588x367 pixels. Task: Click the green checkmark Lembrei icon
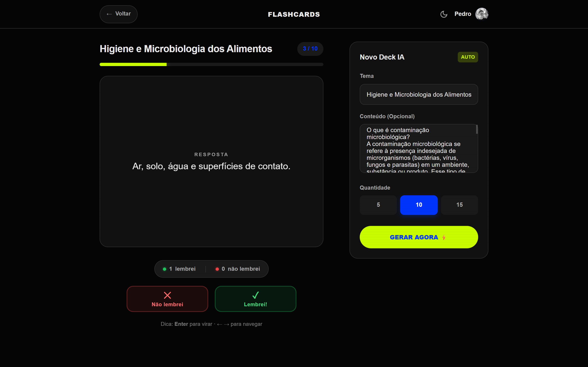(x=255, y=295)
